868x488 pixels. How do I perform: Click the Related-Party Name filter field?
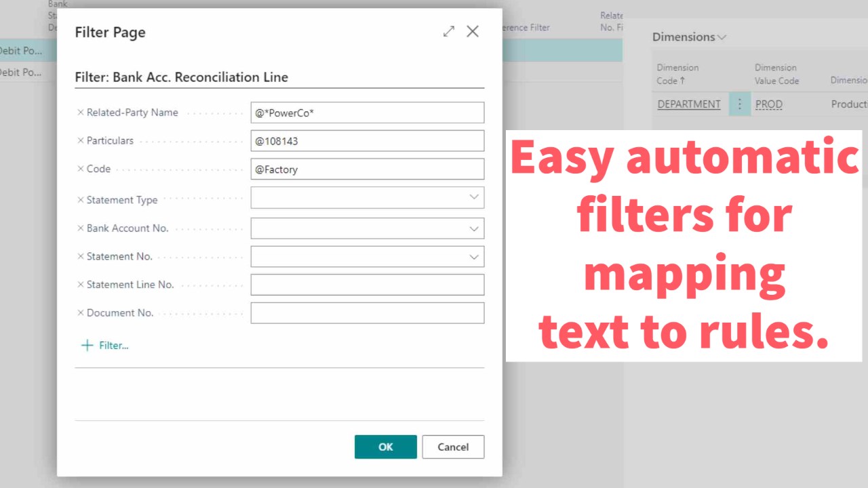(x=368, y=113)
